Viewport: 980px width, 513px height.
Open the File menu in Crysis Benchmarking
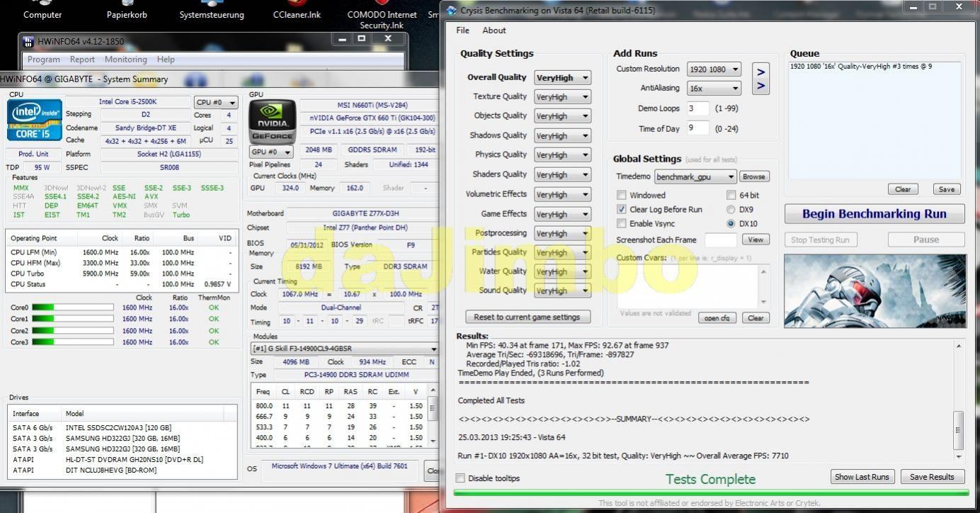[462, 30]
